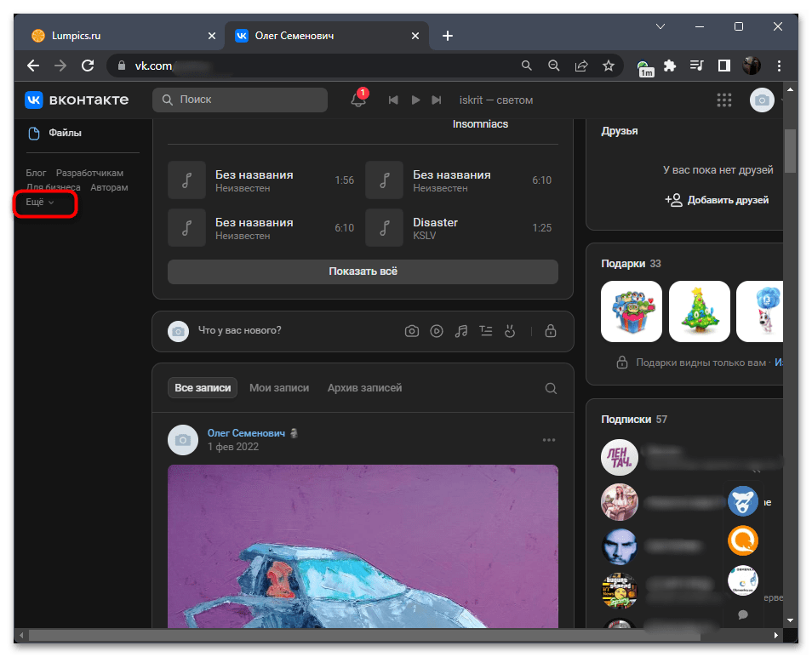812x657 pixels.
Task: Expand the Ещё dropdown in sidebar
Action: tap(40, 202)
